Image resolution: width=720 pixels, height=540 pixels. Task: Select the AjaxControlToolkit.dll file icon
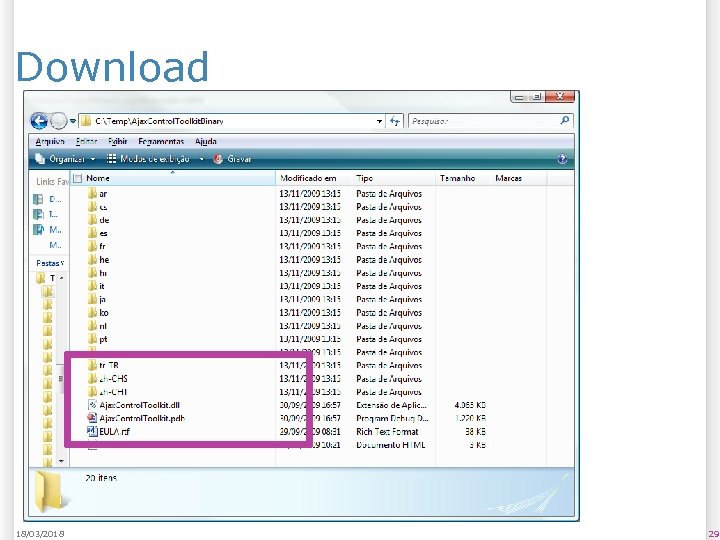point(92,405)
